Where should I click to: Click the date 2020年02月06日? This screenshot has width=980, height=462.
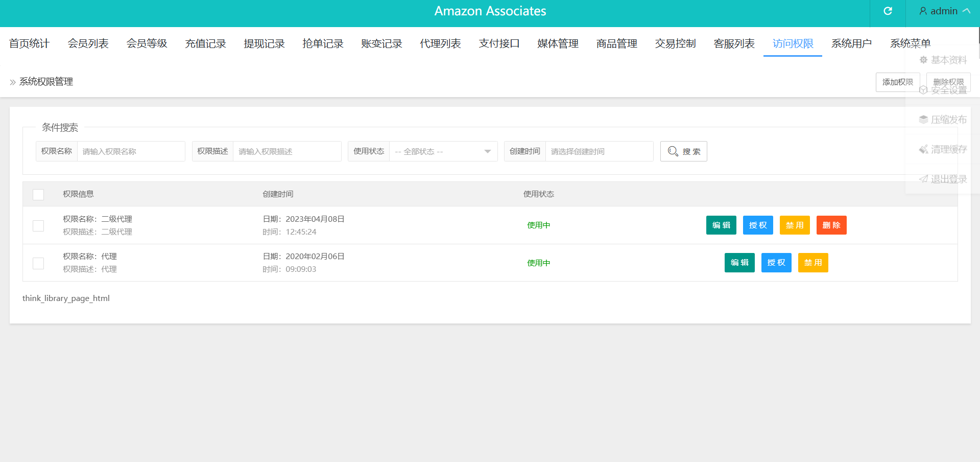click(315, 257)
